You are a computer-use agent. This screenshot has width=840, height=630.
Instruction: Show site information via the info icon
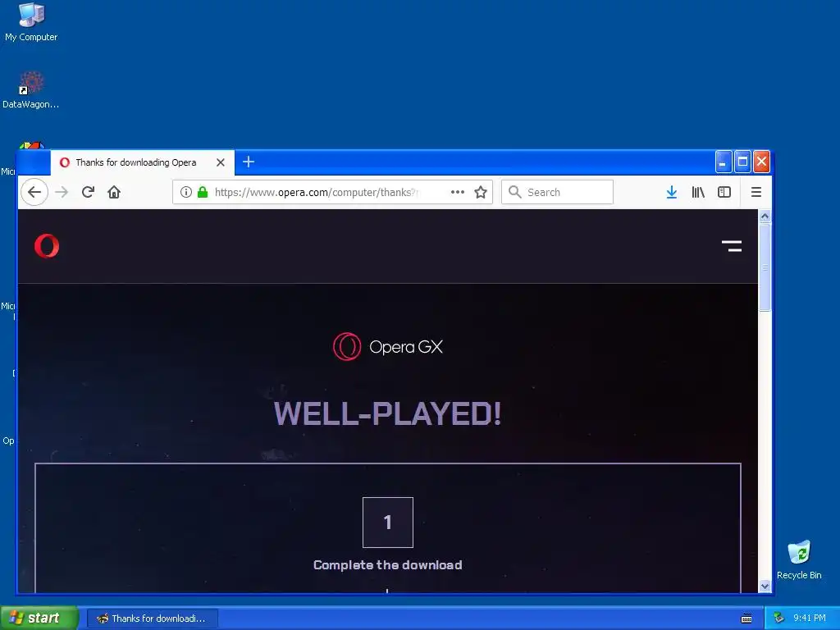click(186, 192)
